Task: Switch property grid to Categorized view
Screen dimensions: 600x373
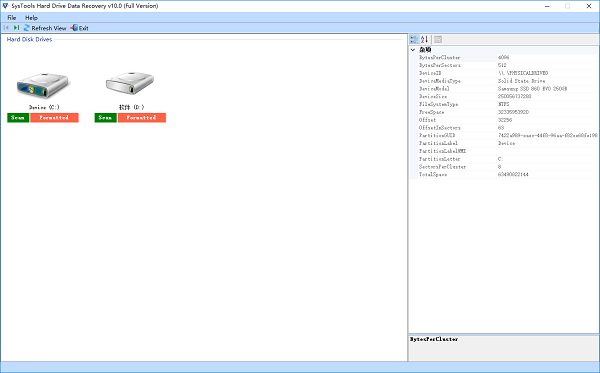Action: [414, 39]
